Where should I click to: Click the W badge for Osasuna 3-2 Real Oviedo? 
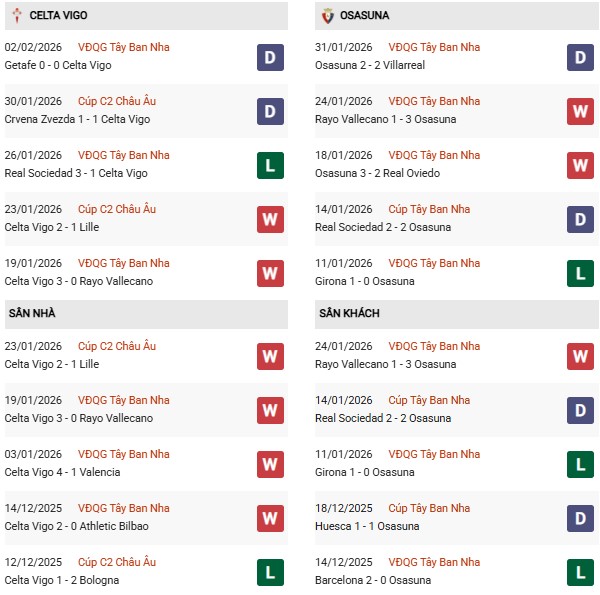[x=581, y=165]
